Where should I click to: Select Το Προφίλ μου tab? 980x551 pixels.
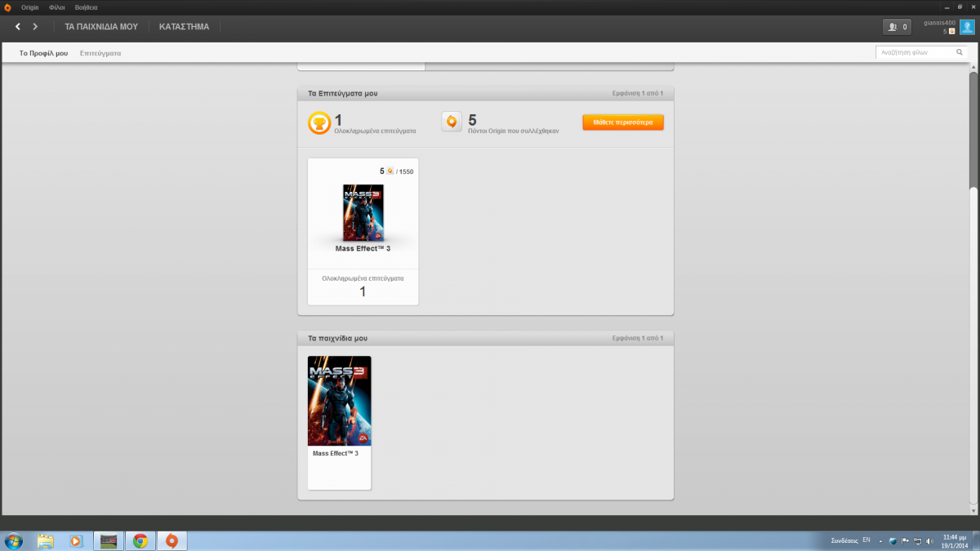click(43, 53)
